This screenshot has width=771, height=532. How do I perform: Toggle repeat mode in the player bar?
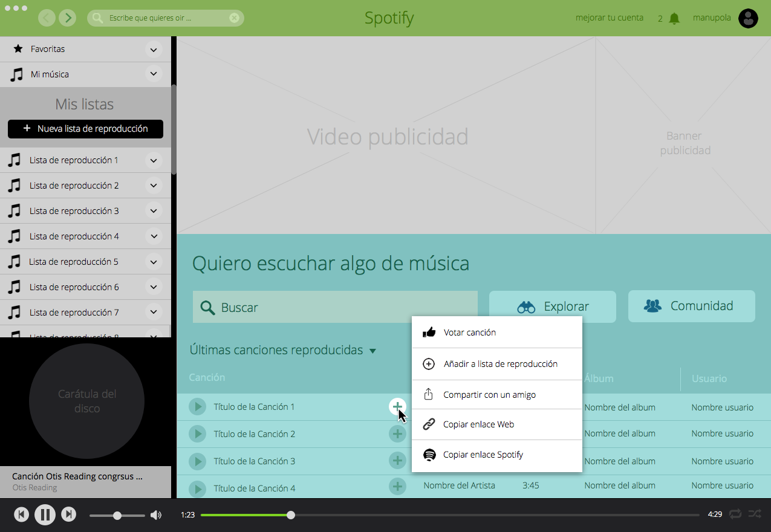[735, 514]
